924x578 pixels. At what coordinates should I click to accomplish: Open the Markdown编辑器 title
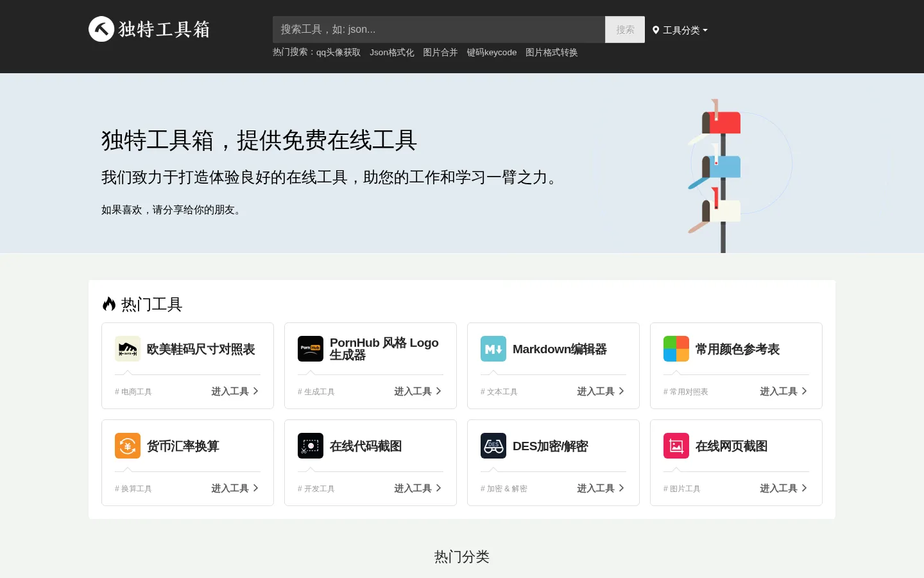coord(560,349)
